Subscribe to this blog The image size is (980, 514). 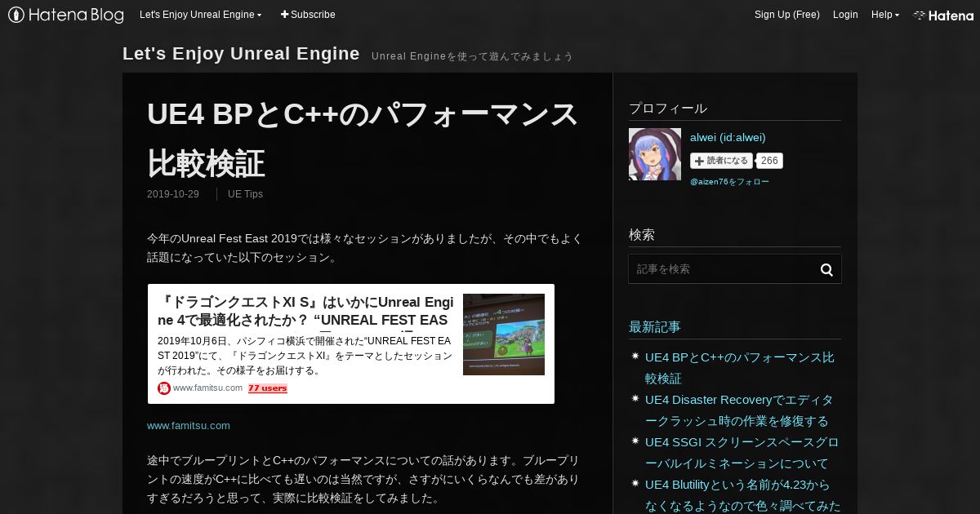[x=308, y=15]
